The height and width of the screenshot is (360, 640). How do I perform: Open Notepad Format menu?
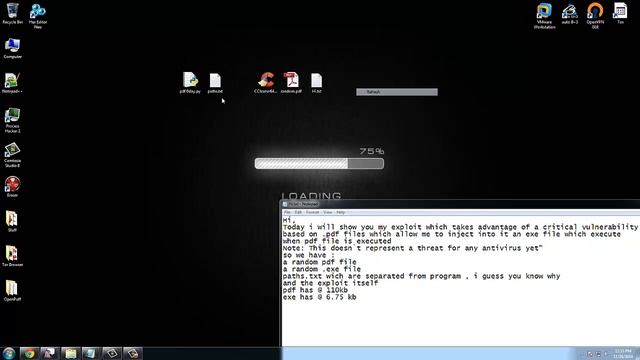pyautogui.click(x=312, y=212)
